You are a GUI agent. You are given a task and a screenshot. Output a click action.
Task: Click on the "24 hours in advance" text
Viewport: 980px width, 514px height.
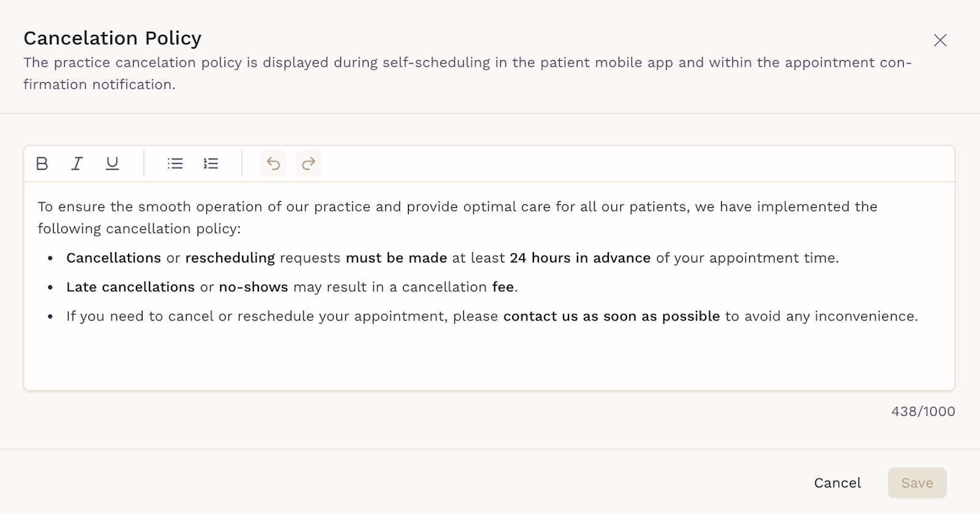(579, 258)
